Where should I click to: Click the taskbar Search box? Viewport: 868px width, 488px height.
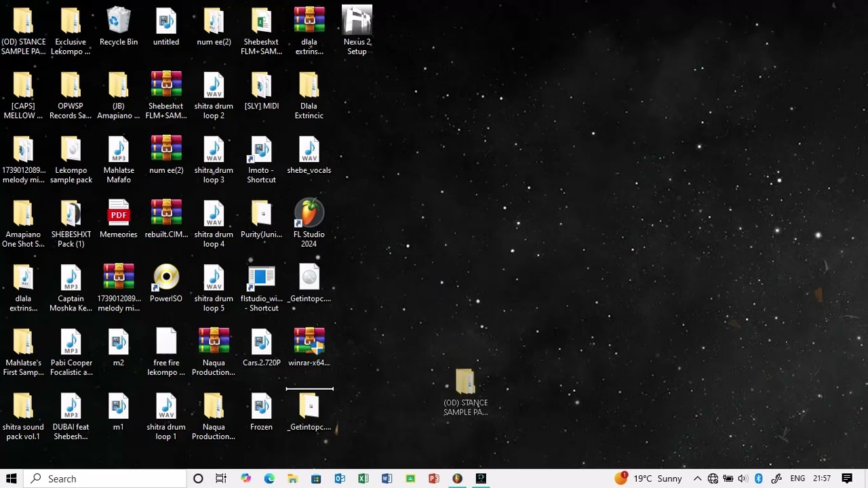click(x=105, y=479)
